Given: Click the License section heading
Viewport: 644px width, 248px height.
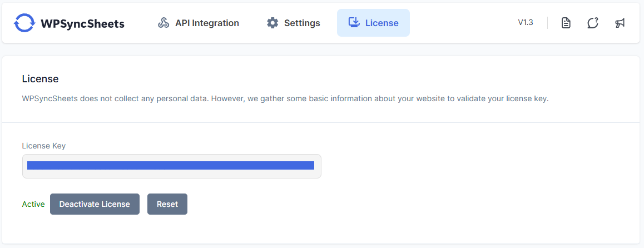Looking at the screenshot, I should [40, 79].
